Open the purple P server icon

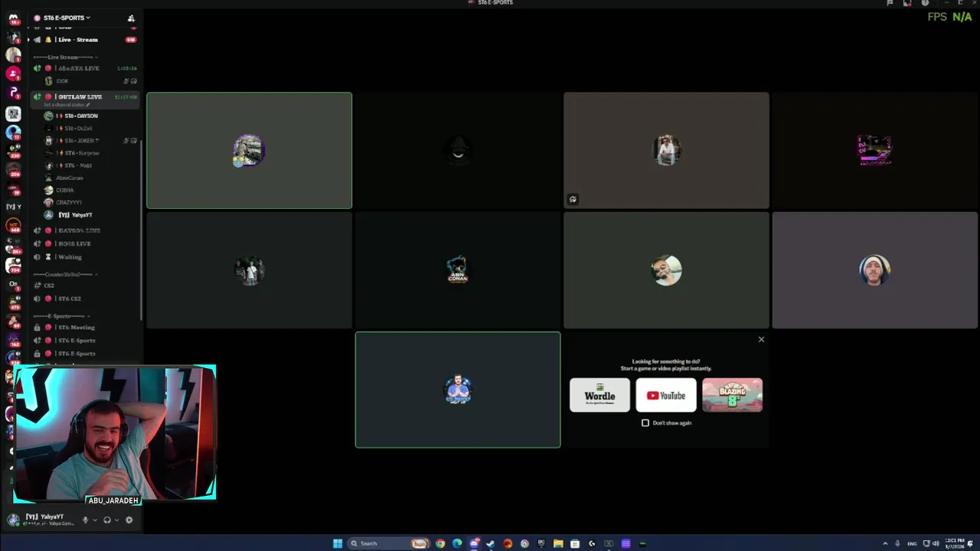(x=13, y=93)
